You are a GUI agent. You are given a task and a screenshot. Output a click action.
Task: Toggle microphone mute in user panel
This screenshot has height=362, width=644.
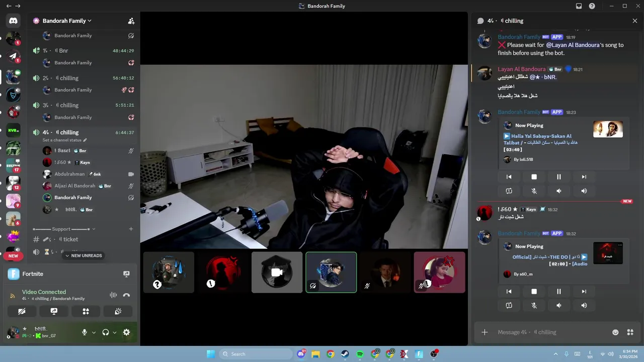(x=85, y=332)
